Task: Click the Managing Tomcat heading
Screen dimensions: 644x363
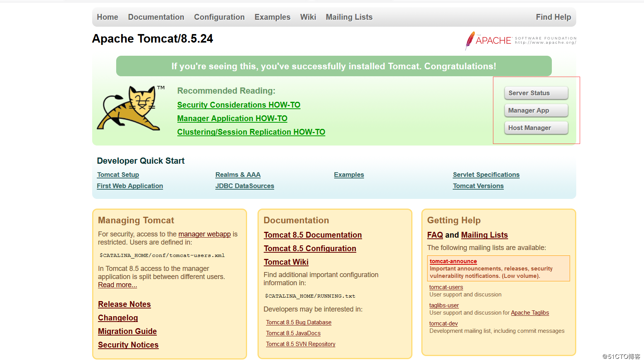Action: [136, 220]
